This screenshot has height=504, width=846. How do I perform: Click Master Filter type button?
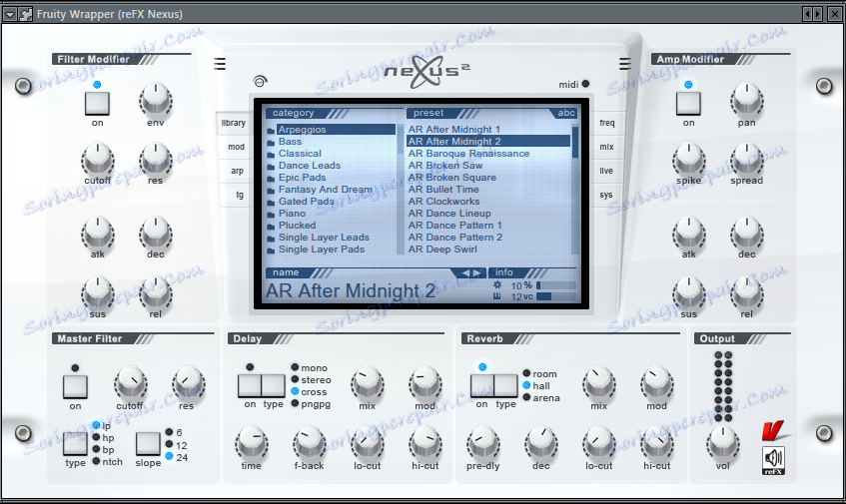coord(75,444)
